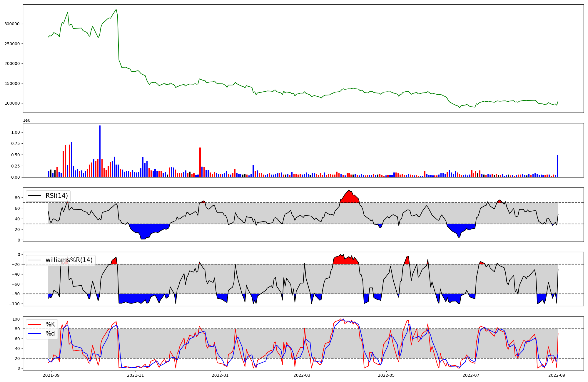588x382 pixels.
Task: Click the highest peak of the green price line
Action: pyautogui.click(x=116, y=10)
